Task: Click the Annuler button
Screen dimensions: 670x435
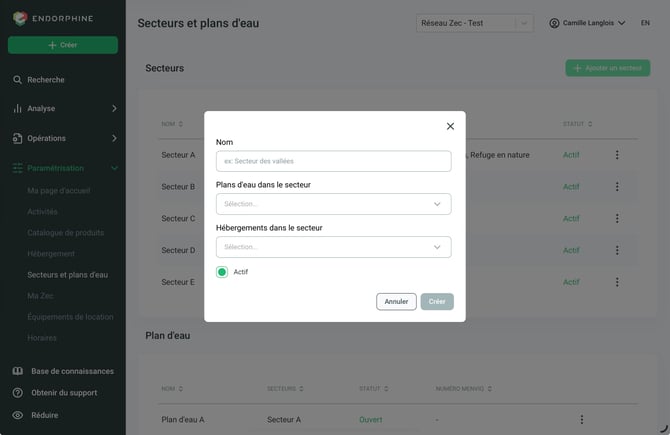Action: click(396, 302)
